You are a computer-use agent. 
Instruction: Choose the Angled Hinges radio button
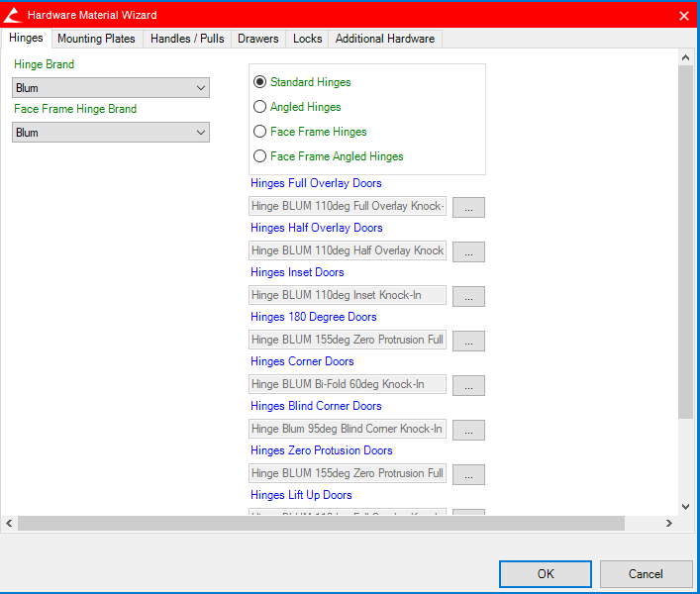pyautogui.click(x=260, y=107)
